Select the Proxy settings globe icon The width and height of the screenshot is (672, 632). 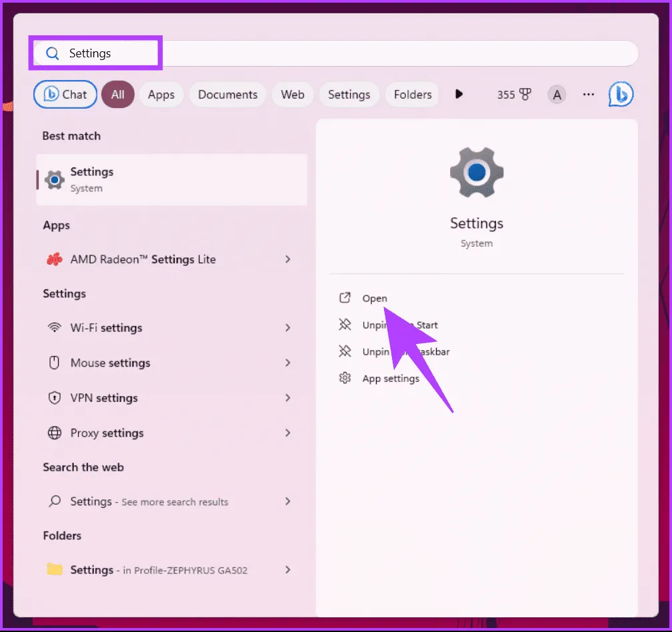[55, 433]
